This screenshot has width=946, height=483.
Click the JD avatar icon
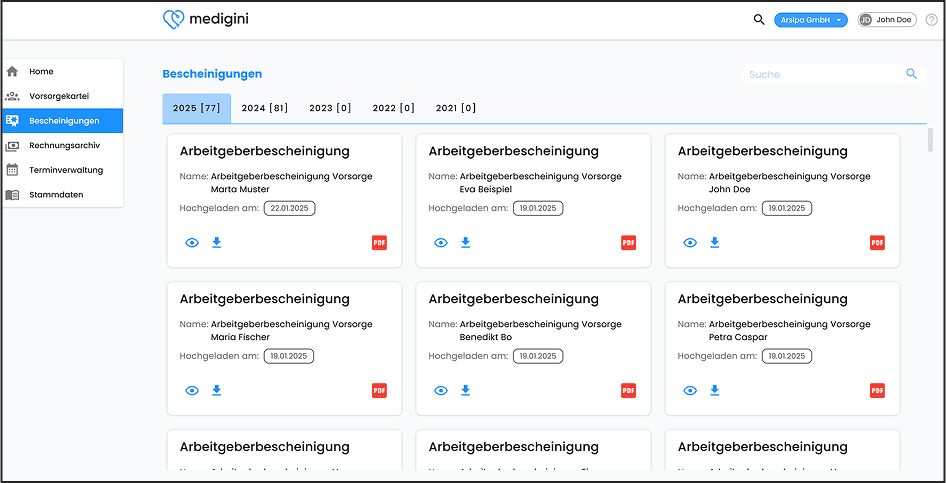coord(866,20)
